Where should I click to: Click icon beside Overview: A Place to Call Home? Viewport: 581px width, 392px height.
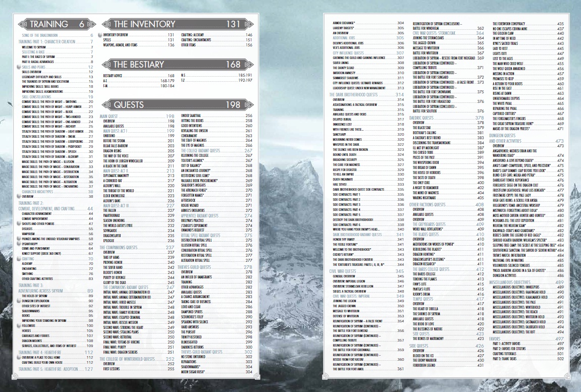click(x=19, y=357)
